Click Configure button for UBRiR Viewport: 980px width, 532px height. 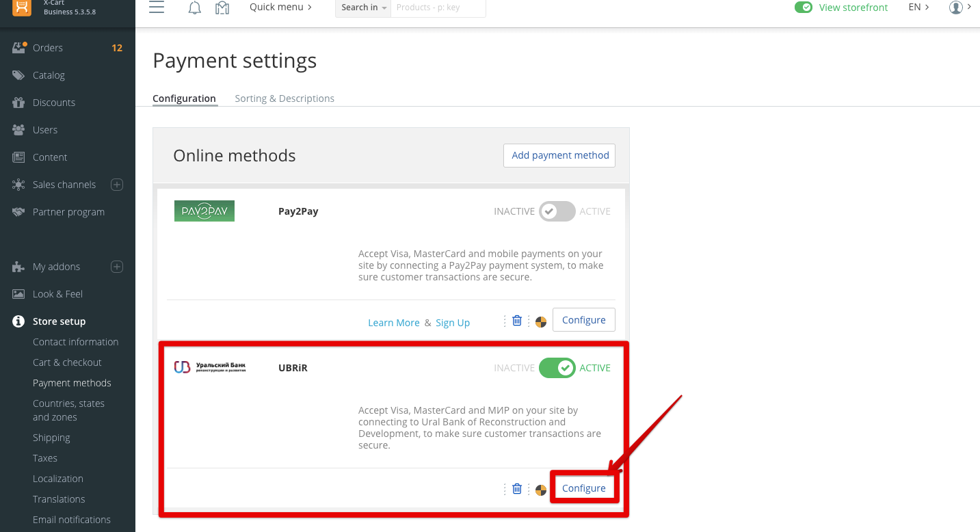[x=583, y=488]
